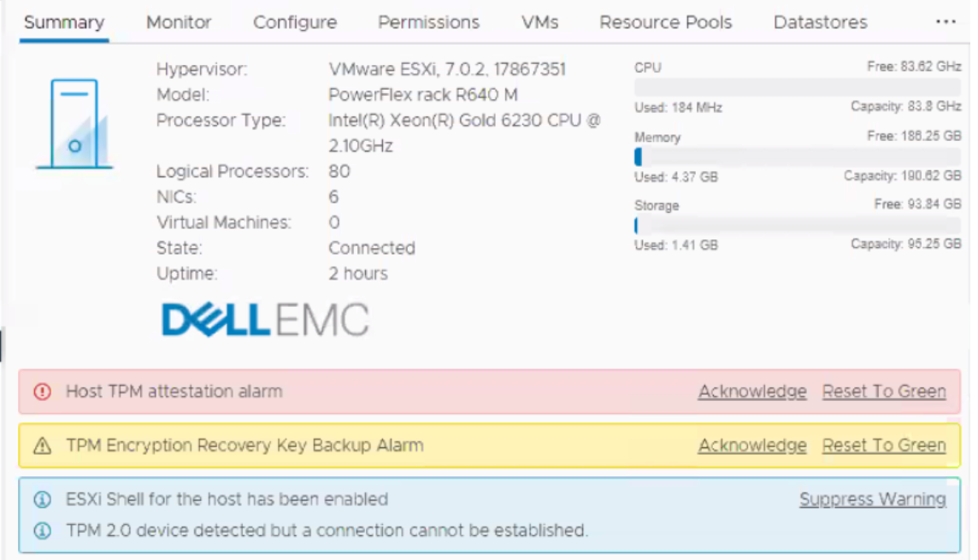Select the Permissions tab
The width and height of the screenshot is (978, 560).
(428, 22)
